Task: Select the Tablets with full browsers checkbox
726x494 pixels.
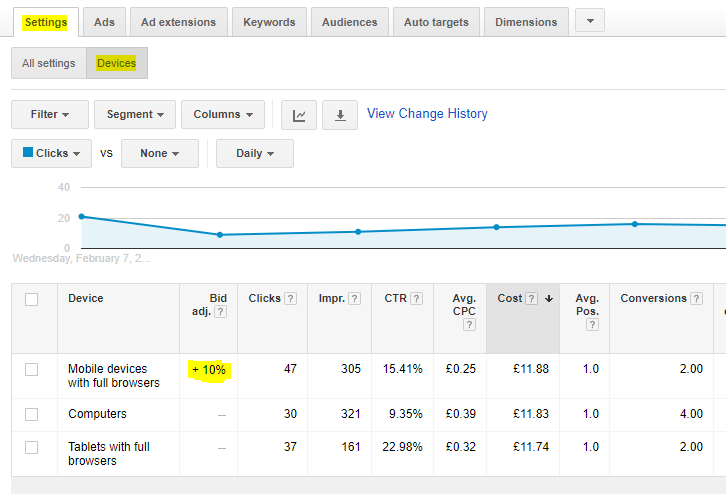Action: coord(31,447)
